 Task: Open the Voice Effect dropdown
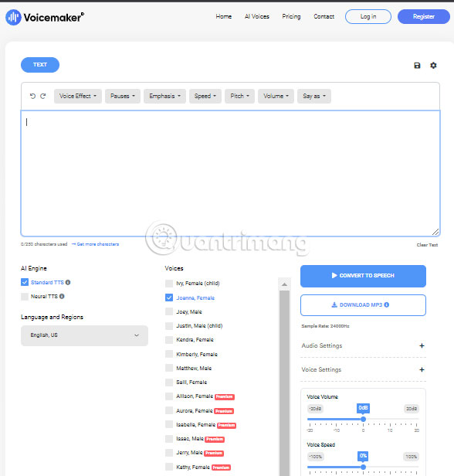coord(78,97)
